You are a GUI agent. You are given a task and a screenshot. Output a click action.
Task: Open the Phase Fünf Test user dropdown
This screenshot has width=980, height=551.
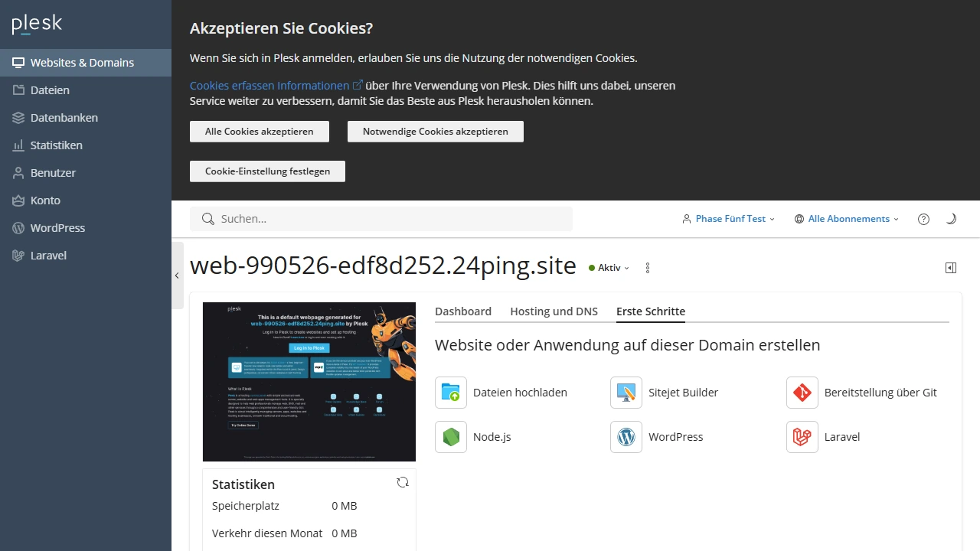pyautogui.click(x=728, y=219)
